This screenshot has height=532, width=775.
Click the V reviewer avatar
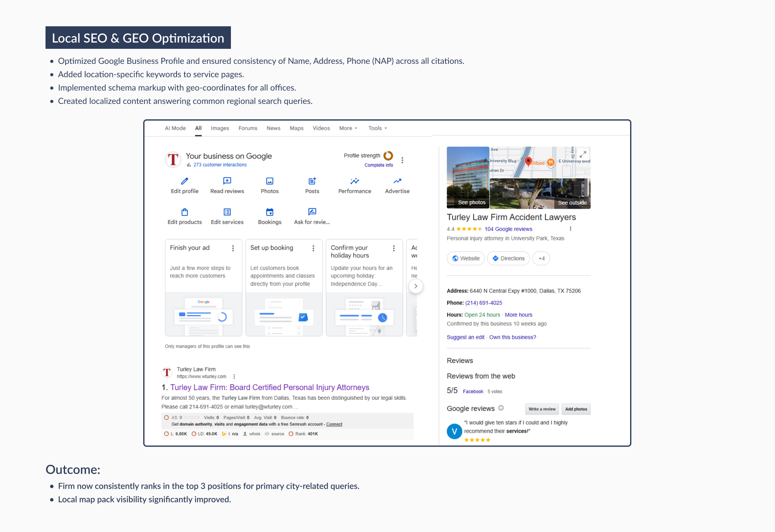[x=454, y=431]
